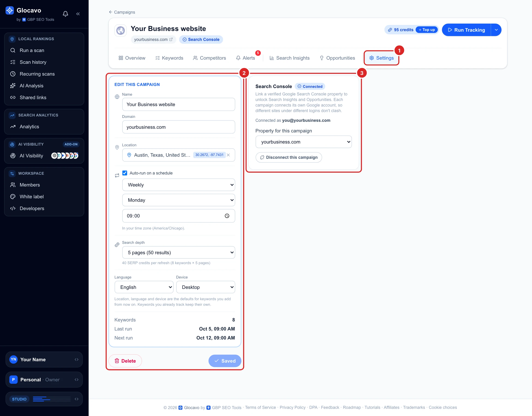Open the DPA footer link
Viewport: 532px width, 416px height.
point(313,407)
